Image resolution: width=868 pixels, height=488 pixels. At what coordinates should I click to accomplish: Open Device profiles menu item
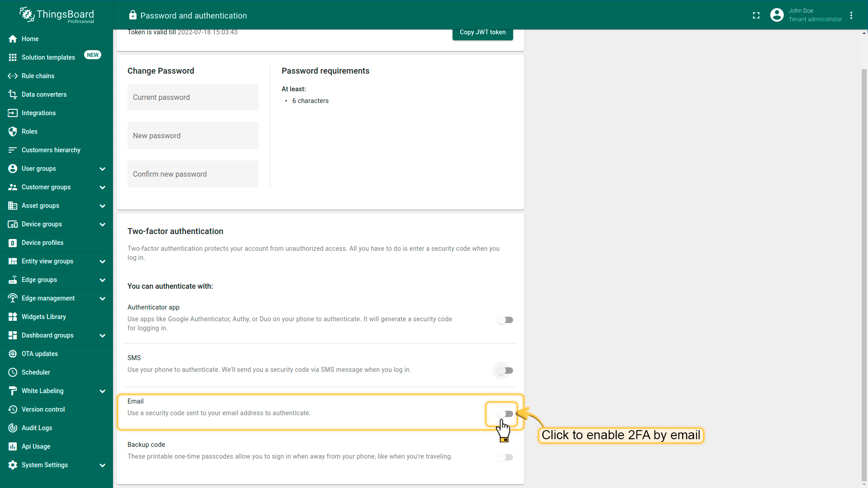pos(57,243)
